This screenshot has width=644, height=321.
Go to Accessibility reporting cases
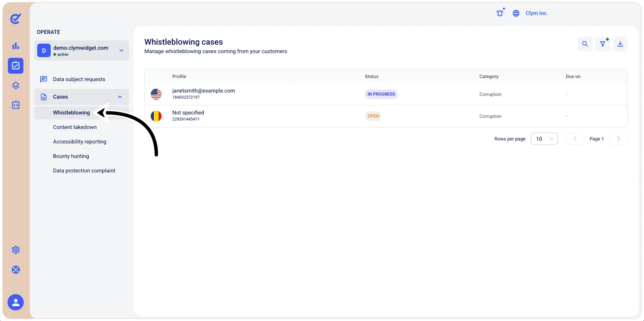[80, 142]
